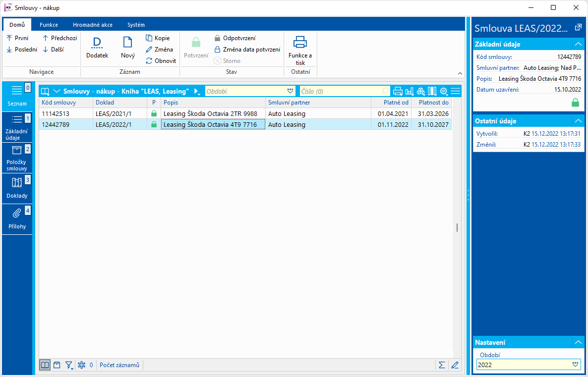Open the gear settings icon in list header
The height and width of the screenshot is (377, 588).
point(444,91)
